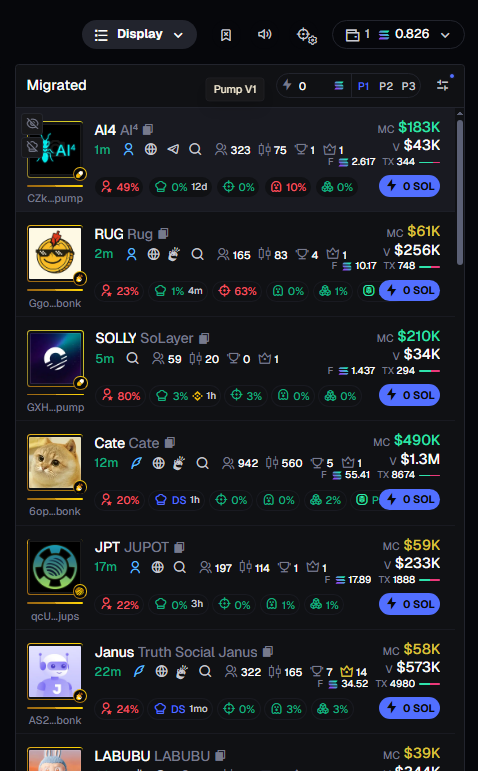
Task: Open the RUG token website globe icon
Action: click(154, 254)
